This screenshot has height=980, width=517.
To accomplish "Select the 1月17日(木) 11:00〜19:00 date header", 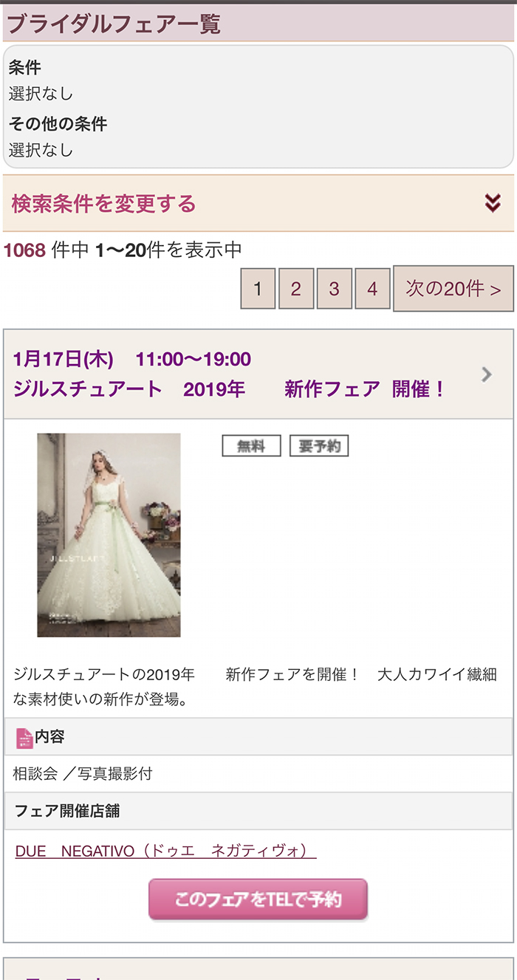I will [132, 360].
